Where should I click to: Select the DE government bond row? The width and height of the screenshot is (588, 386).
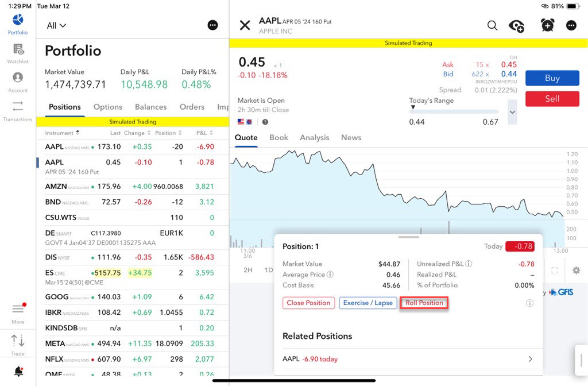133,237
